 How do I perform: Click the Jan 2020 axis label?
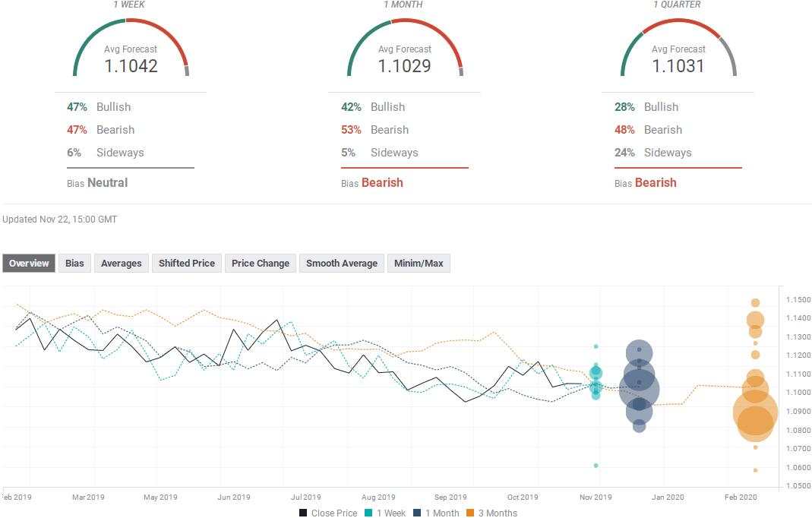point(668,497)
